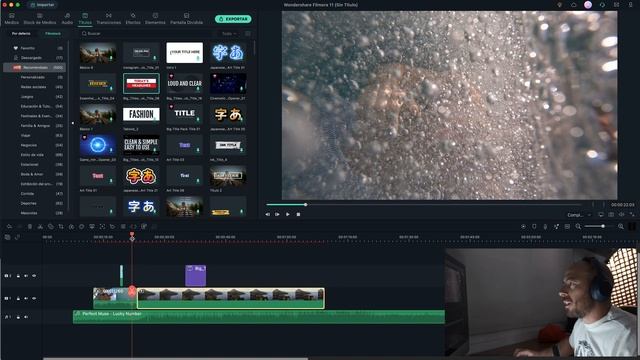Image resolution: width=640 pixels, height=360 pixels.
Task: Switch to the Medios tab
Action: point(12,19)
